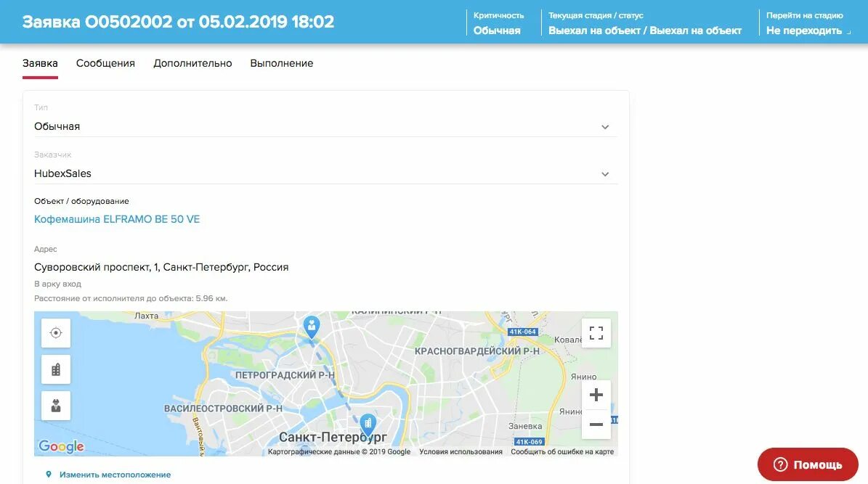The width and height of the screenshot is (868, 484).
Task: Click the distance 5.96 км text
Action: (x=131, y=298)
